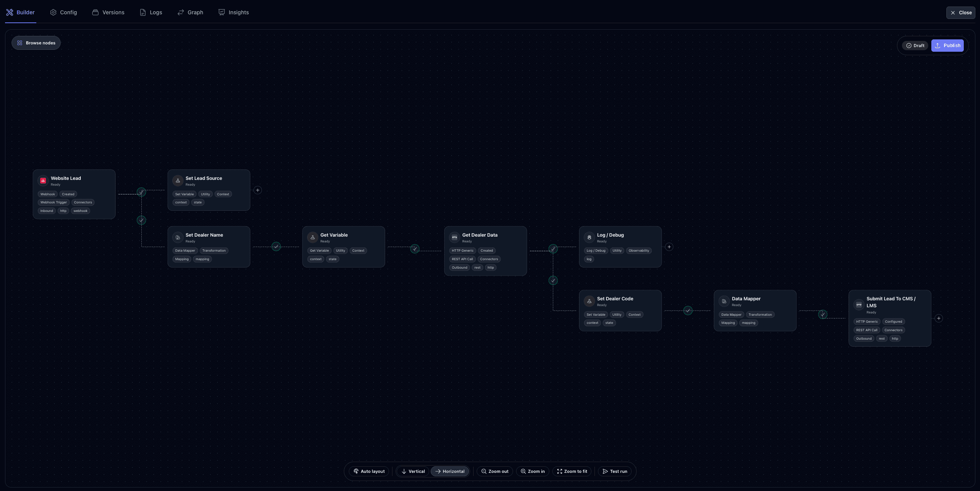Select Horizontal layout orientation
The height and width of the screenshot is (491, 980).
coord(450,471)
